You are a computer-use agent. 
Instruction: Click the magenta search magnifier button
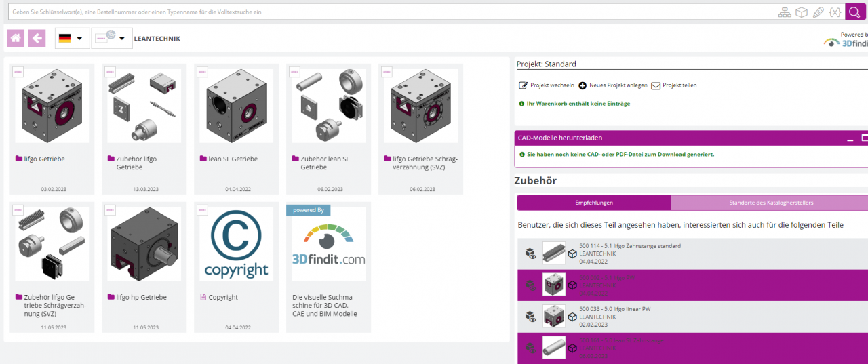pyautogui.click(x=855, y=12)
